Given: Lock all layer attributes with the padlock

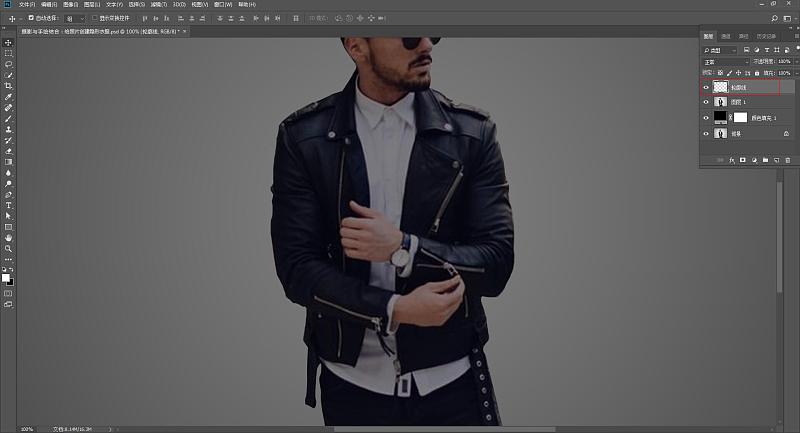Looking at the screenshot, I should pyautogui.click(x=757, y=73).
